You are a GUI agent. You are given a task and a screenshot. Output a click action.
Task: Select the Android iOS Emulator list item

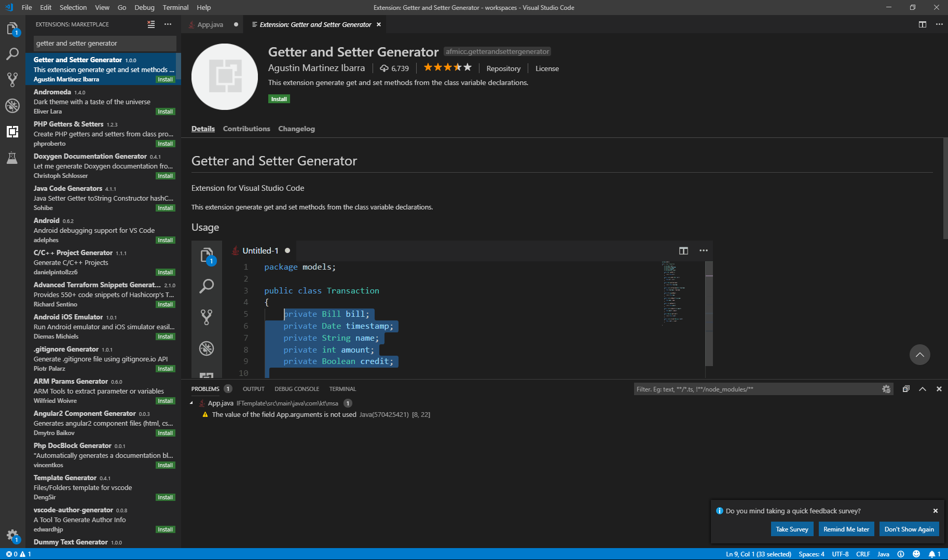point(103,327)
